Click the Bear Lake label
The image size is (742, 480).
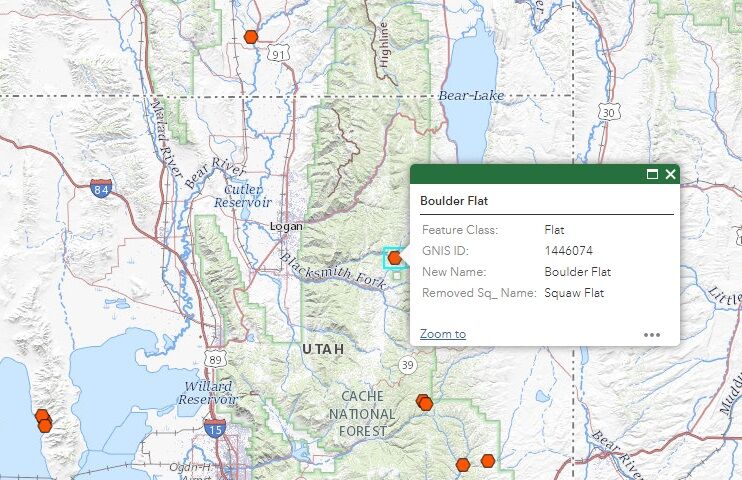click(471, 96)
